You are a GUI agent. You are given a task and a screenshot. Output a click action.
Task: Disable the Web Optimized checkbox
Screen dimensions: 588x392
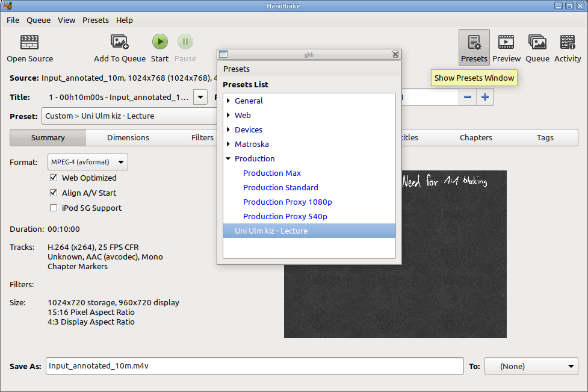pyautogui.click(x=54, y=178)
